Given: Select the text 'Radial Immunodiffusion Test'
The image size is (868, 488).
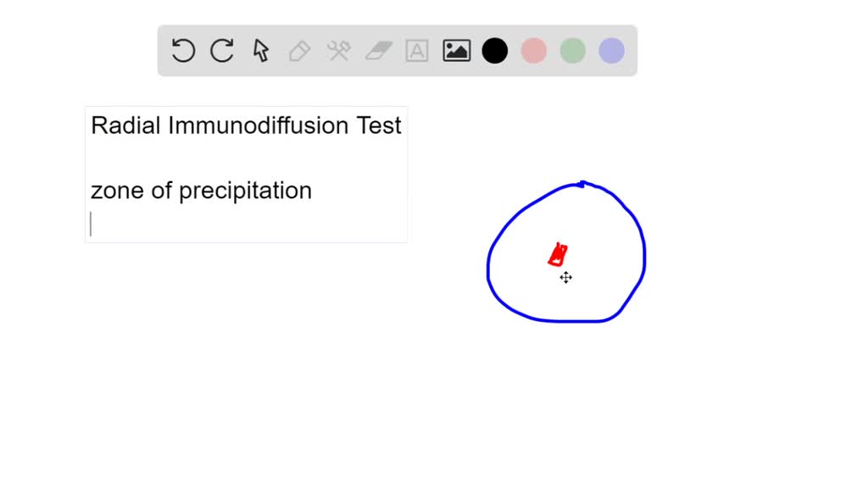Looking at the screenshot, I should (x=246, y=125).
